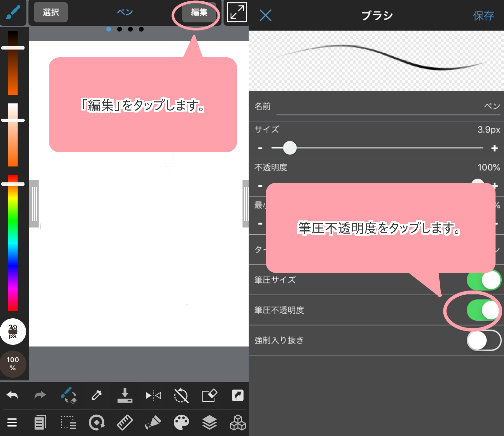Open the materials cubes icon
This screenshot has width=504, height=436.
tap(237, 422)
